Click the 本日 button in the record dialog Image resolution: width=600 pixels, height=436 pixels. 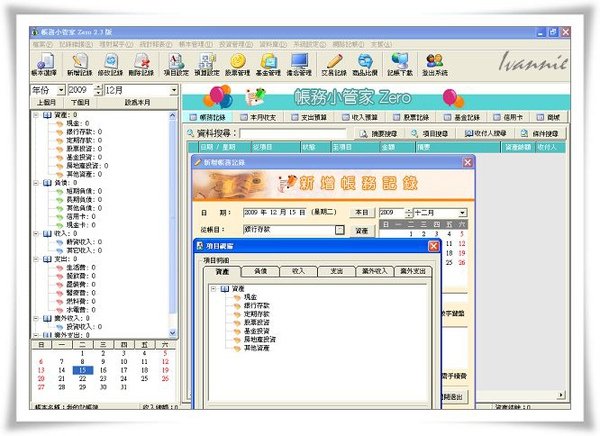tap(362, 212)
